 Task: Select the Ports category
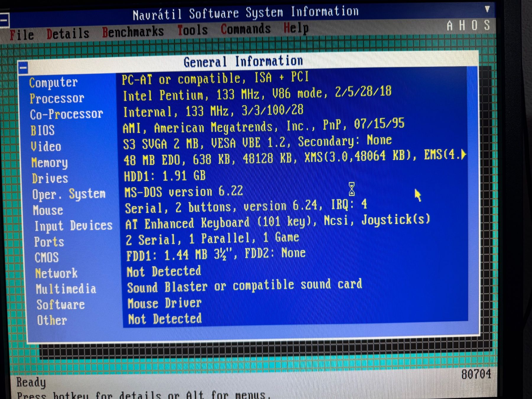[x=49, y=242]
